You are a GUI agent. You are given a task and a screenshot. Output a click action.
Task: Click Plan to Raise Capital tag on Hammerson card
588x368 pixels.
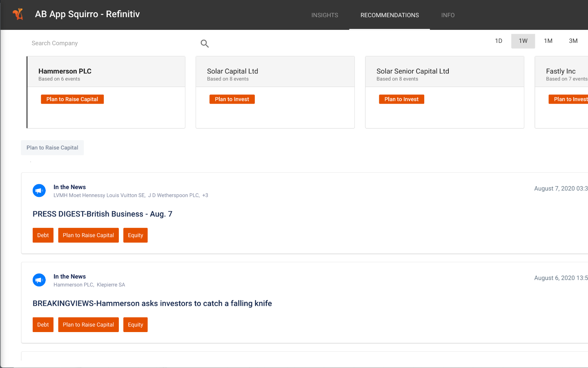tap(72, 99)
